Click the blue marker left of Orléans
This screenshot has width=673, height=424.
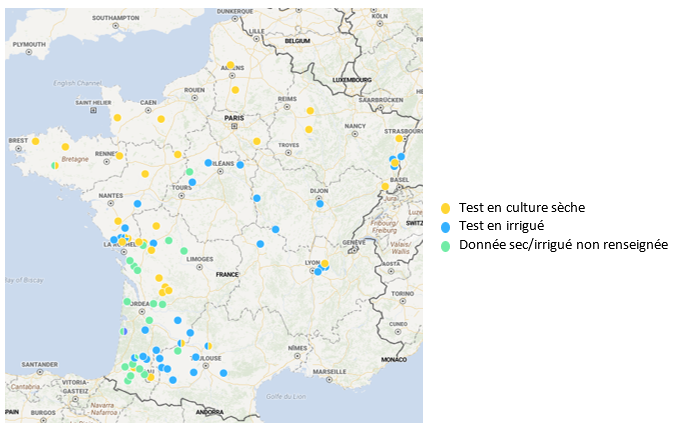point(208,163)
